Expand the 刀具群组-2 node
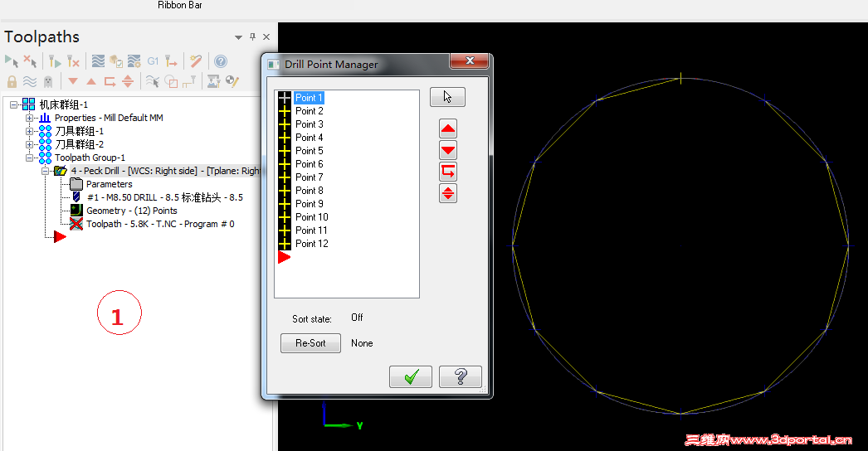 coord(29,144)
